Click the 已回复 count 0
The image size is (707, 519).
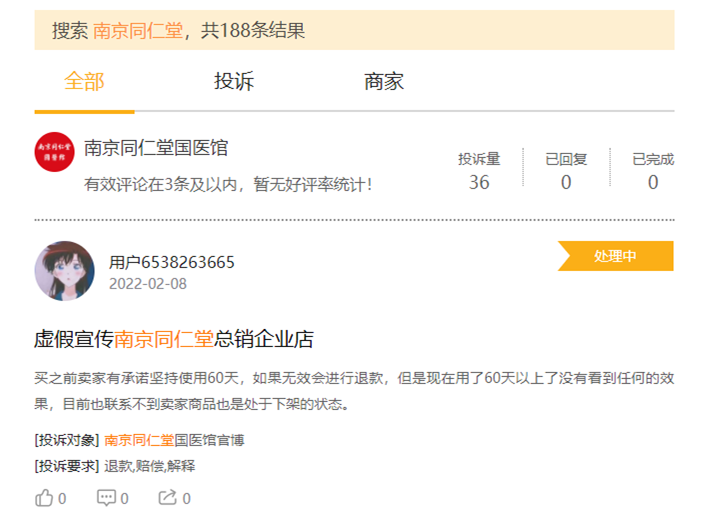[x=566, y=182]
